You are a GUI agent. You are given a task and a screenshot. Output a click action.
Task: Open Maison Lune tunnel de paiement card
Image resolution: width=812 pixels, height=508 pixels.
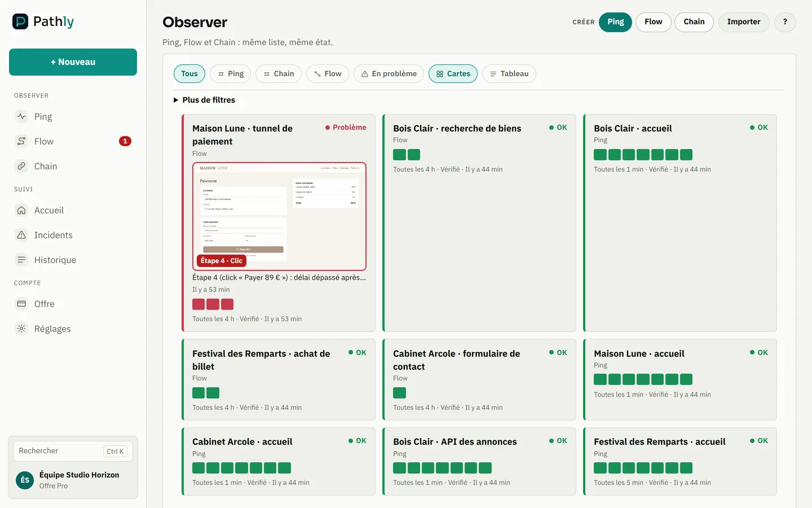[279, 223]
